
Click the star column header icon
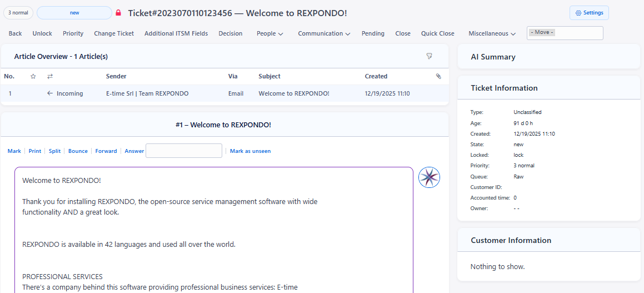[x=33, y=76]
